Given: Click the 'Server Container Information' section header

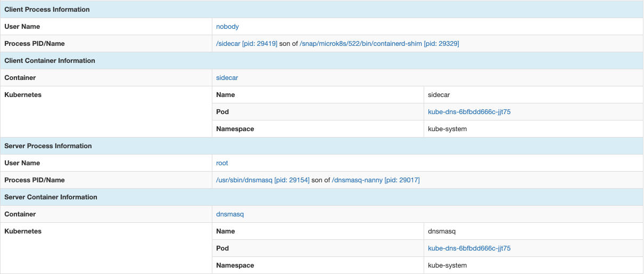Looking at the screenshot, I should 51,197.
